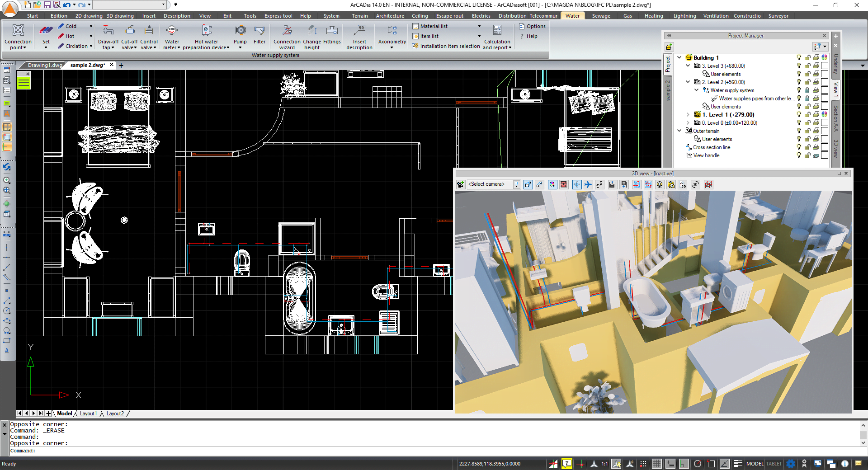Insert a Water meter

pos(172,37)
